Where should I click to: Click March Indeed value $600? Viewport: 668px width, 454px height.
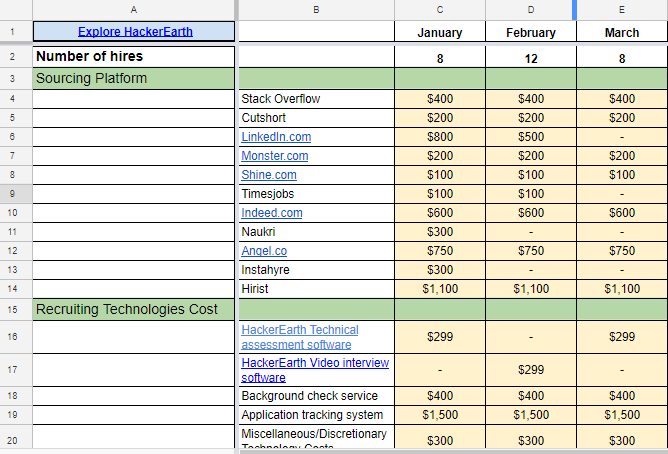tap(622, 213)
